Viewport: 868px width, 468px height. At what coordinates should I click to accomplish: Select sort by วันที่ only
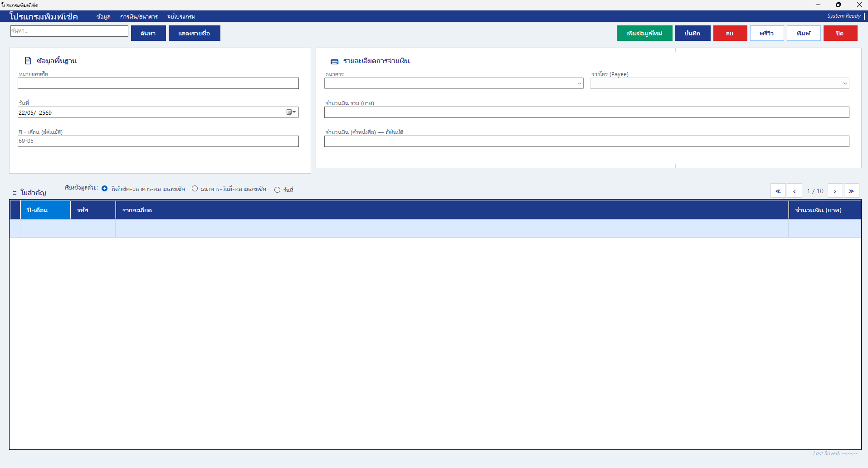tap(278, 190)
